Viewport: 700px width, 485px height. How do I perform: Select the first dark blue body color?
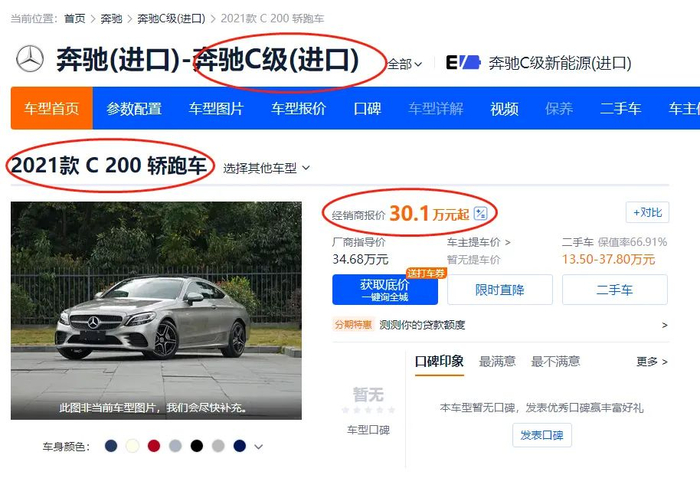[111, 446]
